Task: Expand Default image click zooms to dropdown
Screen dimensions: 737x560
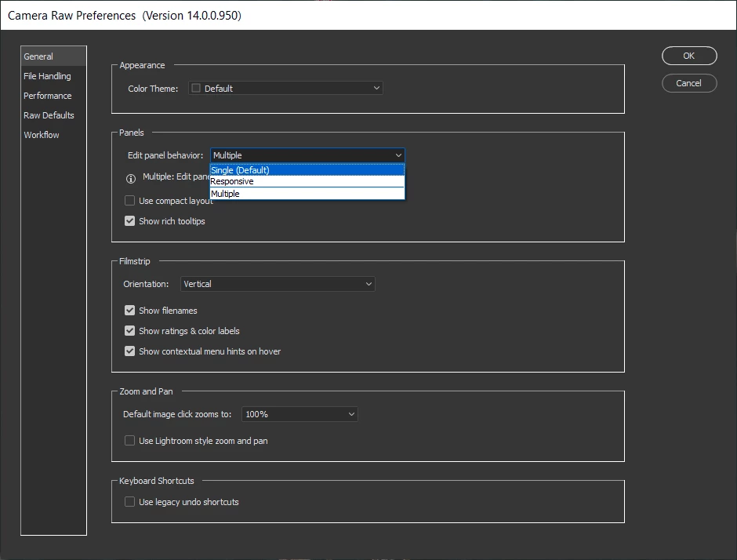Action: click(x=300, y=414)
